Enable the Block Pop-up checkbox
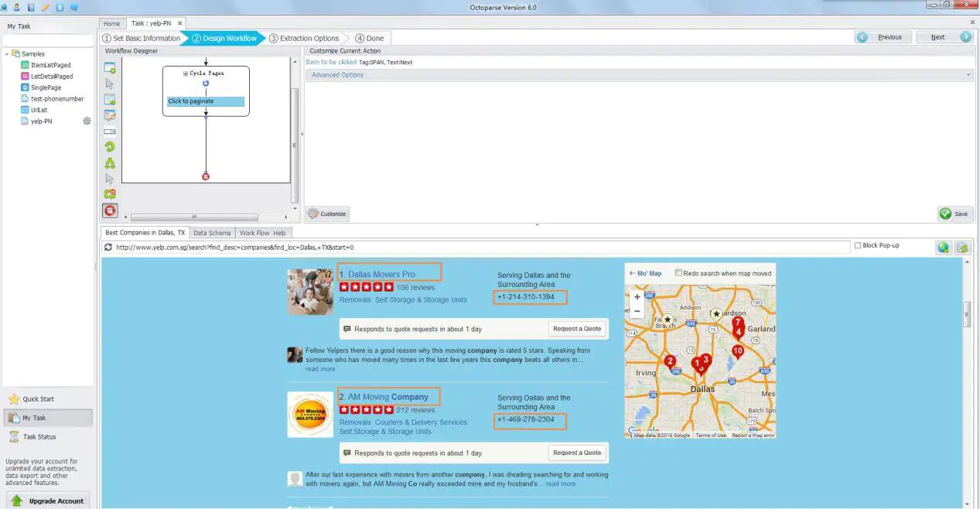This screenshot has height=509, width=980. click(x=858, y=245)
